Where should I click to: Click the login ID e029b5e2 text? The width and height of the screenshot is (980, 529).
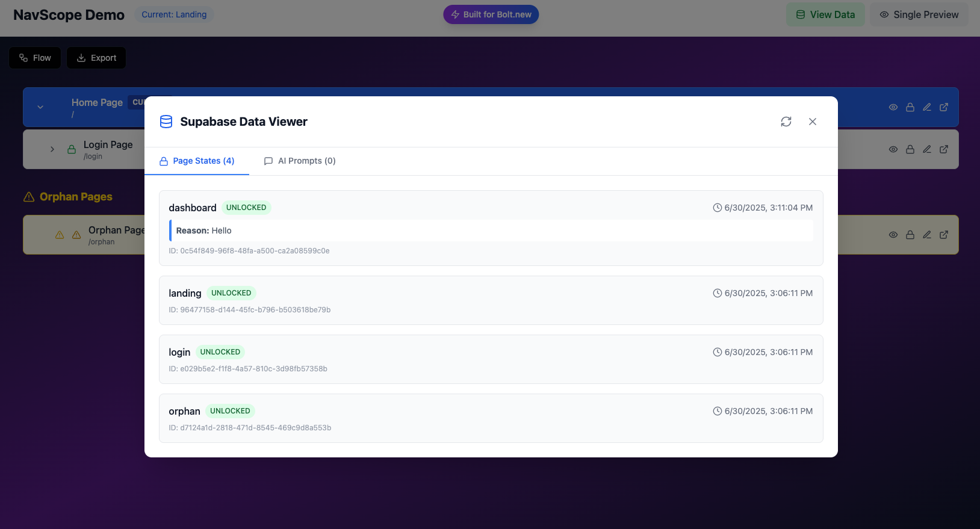(248, 369)
